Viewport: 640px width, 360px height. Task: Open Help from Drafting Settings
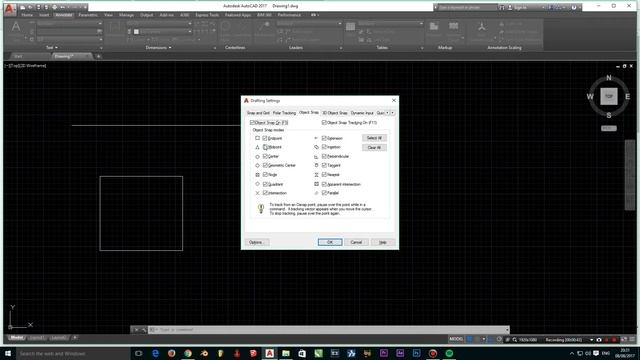[x=383, y=242]
